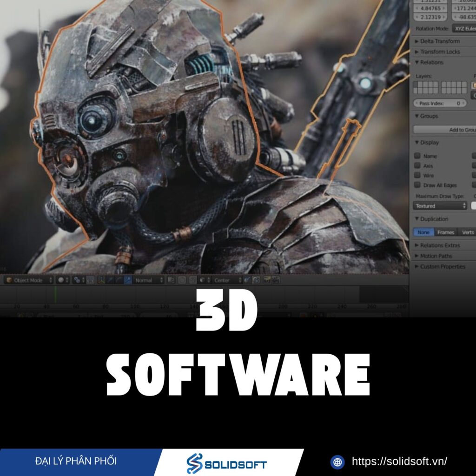The width and height of the screenshot is (476, 476).
Task: Enable the Wire display checkbox
Action: coord(417,175)
